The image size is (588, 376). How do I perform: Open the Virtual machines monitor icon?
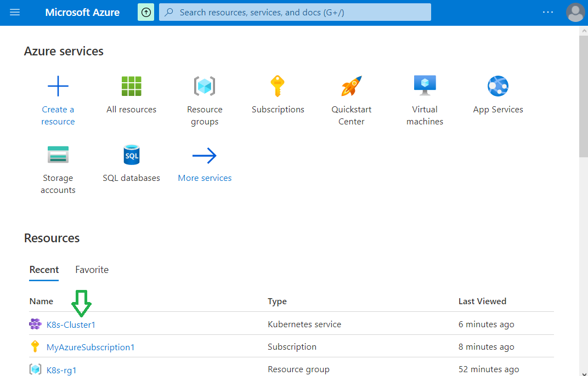coord(425,86)
